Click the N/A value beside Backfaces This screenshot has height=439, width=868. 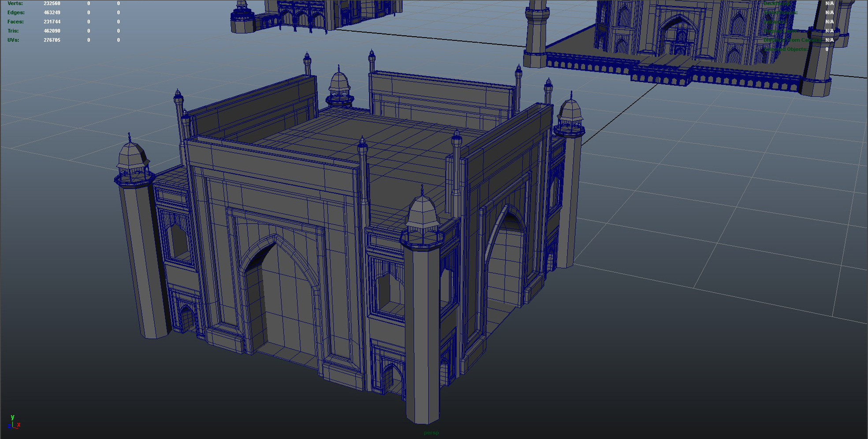click(x=829, y=4)
